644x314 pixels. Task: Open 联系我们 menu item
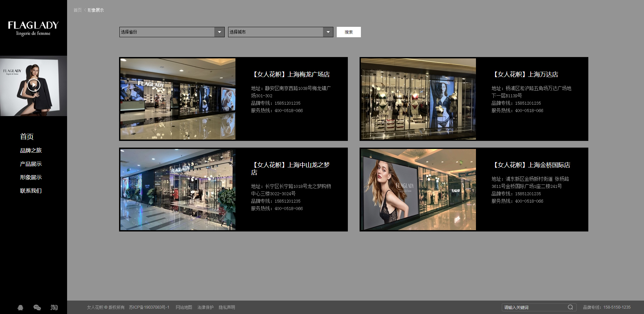31,191
